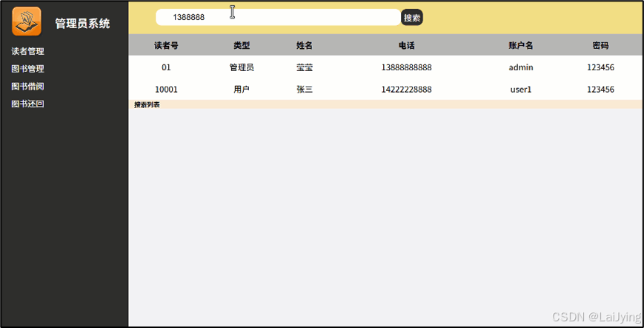Viewport: 644px width, 328px height.
Task: Go to 图书借阅 menu item
Action: pyautogui.click(x=27, y=86)
